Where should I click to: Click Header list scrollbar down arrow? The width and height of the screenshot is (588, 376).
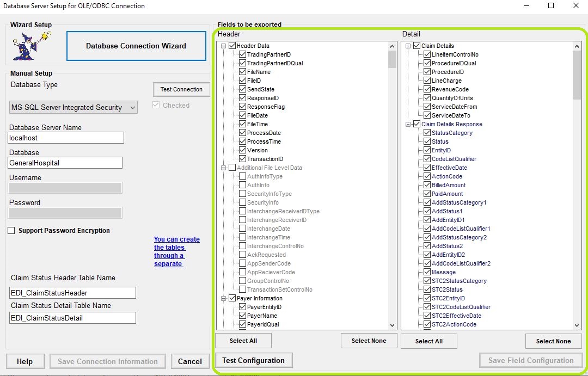[392, 325]
